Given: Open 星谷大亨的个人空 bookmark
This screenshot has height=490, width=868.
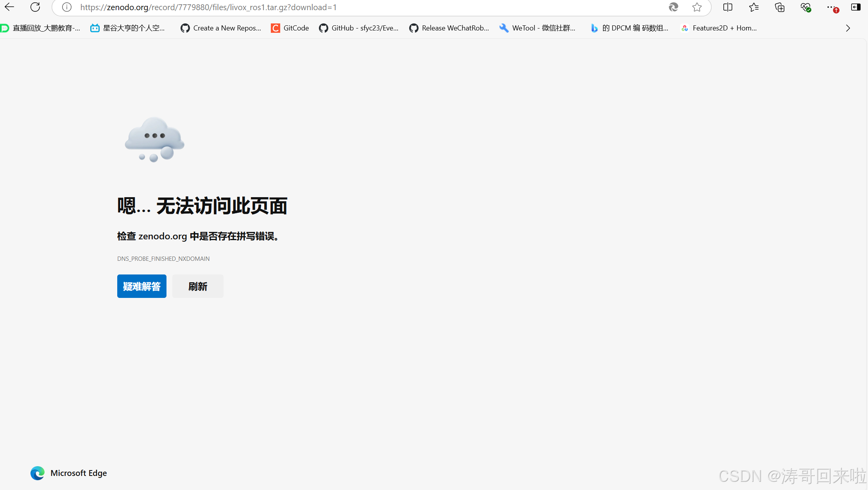Looking at the screenshot, I should click(x=128, y=28).
